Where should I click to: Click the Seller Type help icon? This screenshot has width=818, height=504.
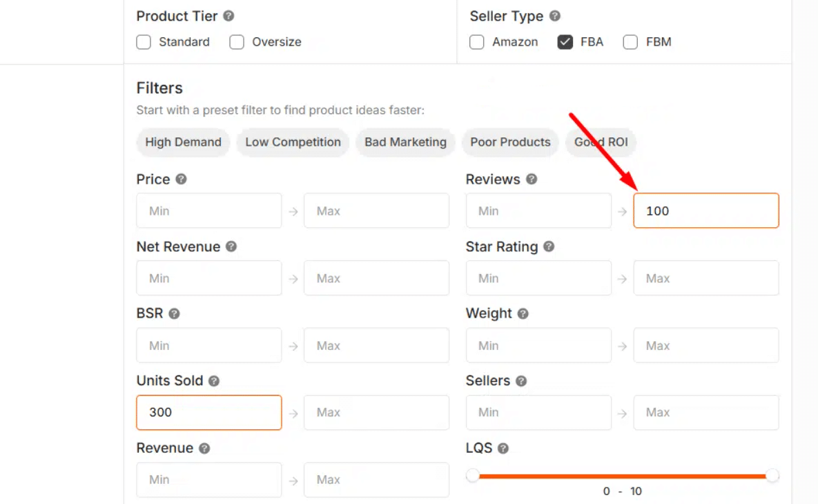[554, 16]
